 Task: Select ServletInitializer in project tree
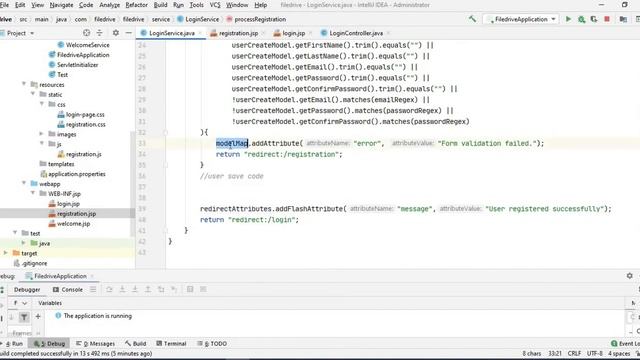coord(77,64)
